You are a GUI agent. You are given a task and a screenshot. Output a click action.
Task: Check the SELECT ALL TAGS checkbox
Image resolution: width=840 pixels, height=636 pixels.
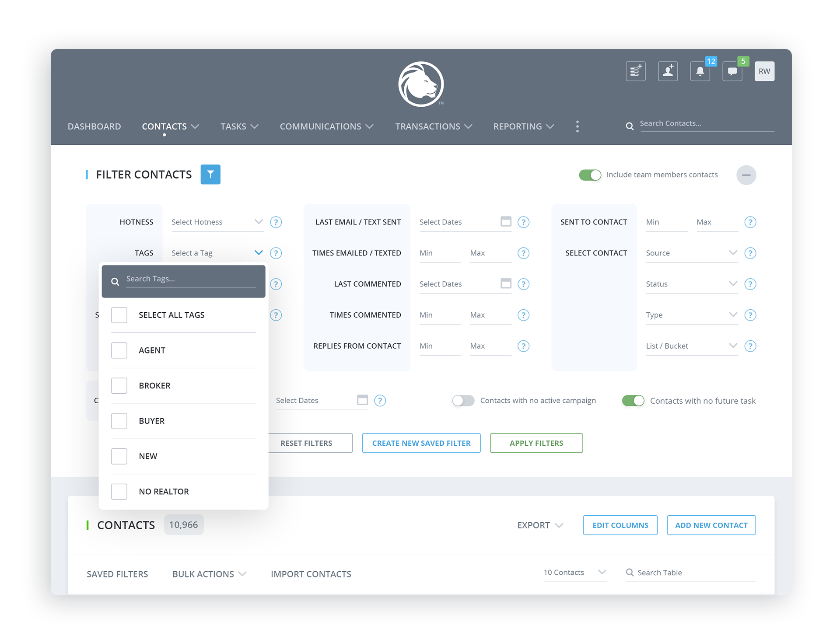pyautogui.click(x=119, y=315)
